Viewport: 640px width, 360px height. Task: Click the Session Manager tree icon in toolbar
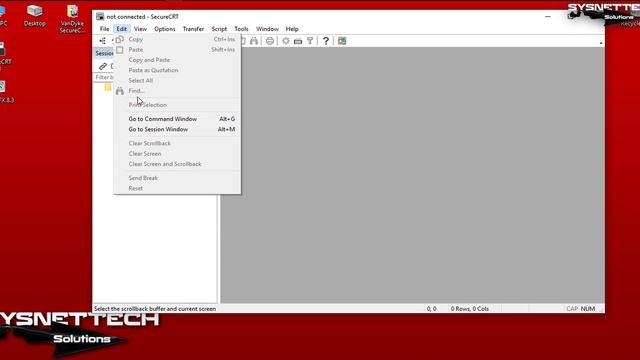(102, 41)
